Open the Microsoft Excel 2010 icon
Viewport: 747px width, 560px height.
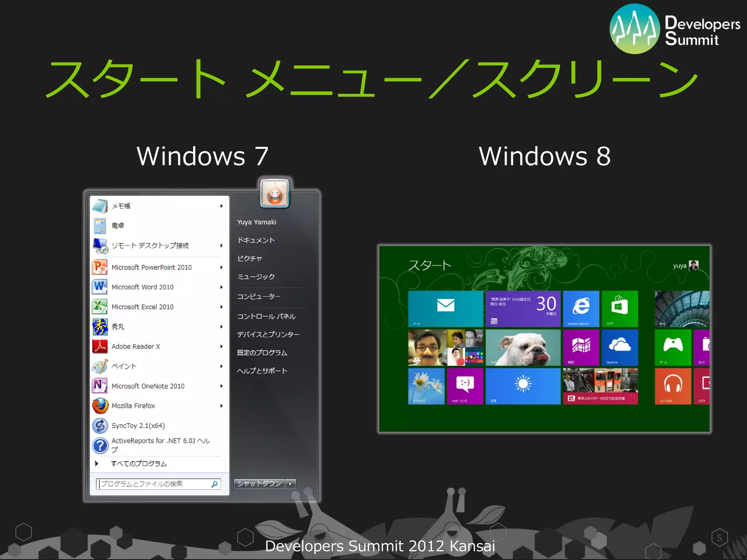tap(100, 307)
